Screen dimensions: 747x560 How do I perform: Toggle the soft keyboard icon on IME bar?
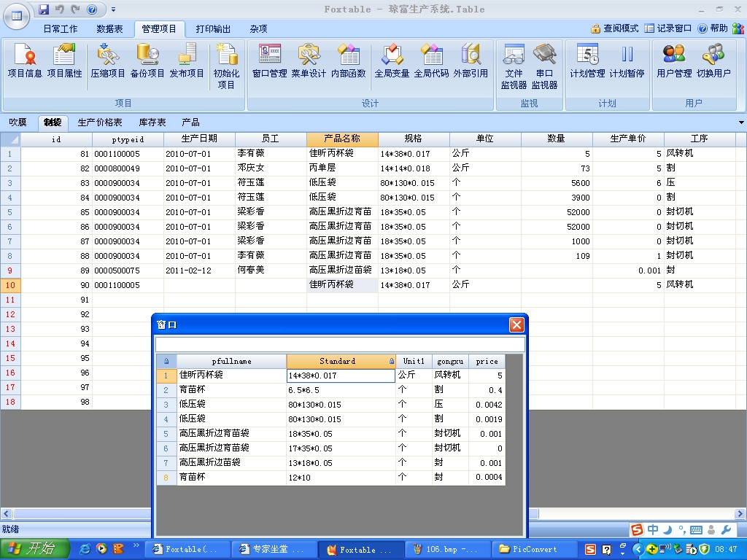[696, 530]
